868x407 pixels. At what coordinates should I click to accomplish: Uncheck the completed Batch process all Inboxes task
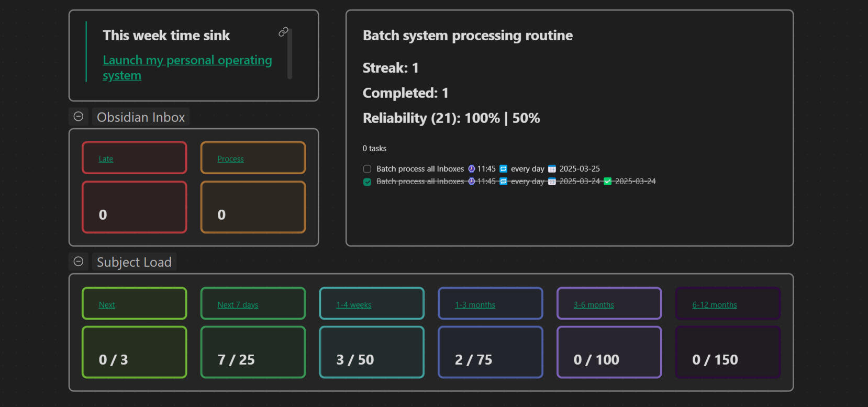367,182
